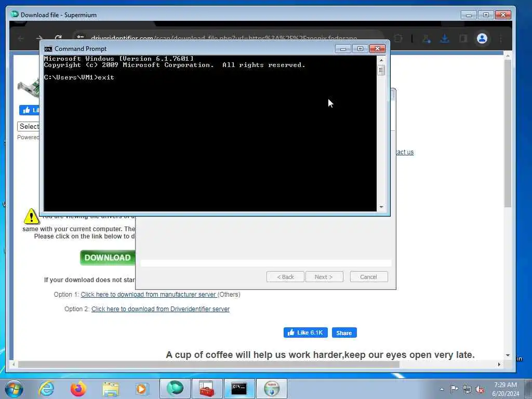Open the extensions puzzle icon in Supermium
This screenshot has width=532, height=399.
pyautogui.click(x=398, y=38)
